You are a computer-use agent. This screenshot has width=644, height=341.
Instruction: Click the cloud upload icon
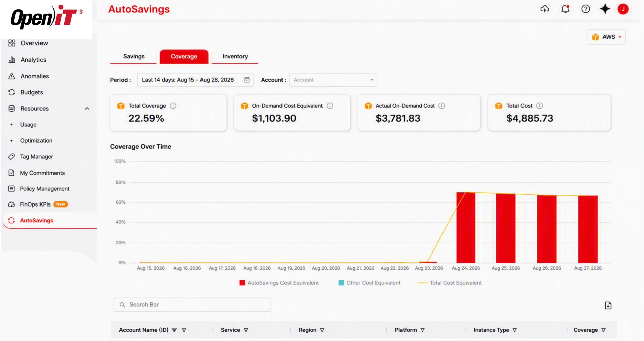point(545,9)
